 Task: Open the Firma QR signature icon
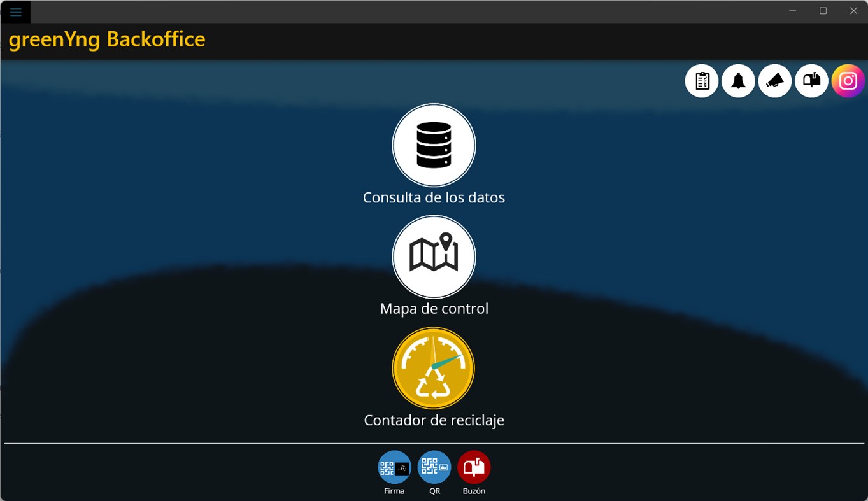[x=394, y=467]
